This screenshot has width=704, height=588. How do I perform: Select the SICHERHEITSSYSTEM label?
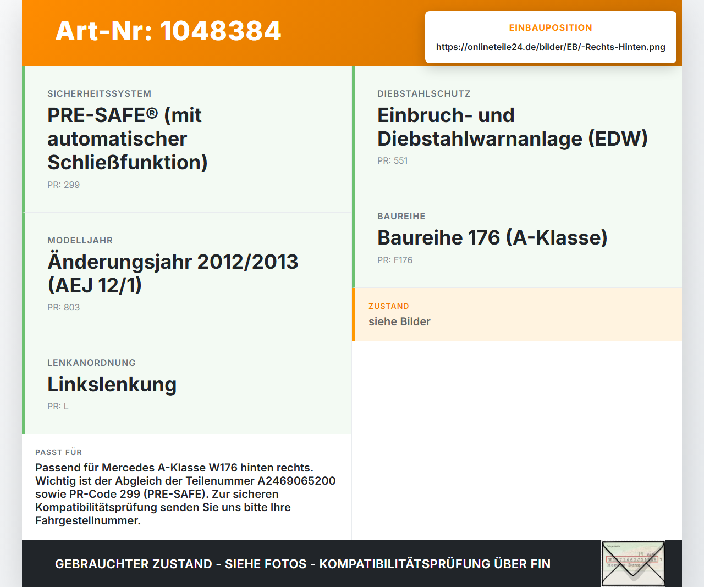[x=99, y=93]
